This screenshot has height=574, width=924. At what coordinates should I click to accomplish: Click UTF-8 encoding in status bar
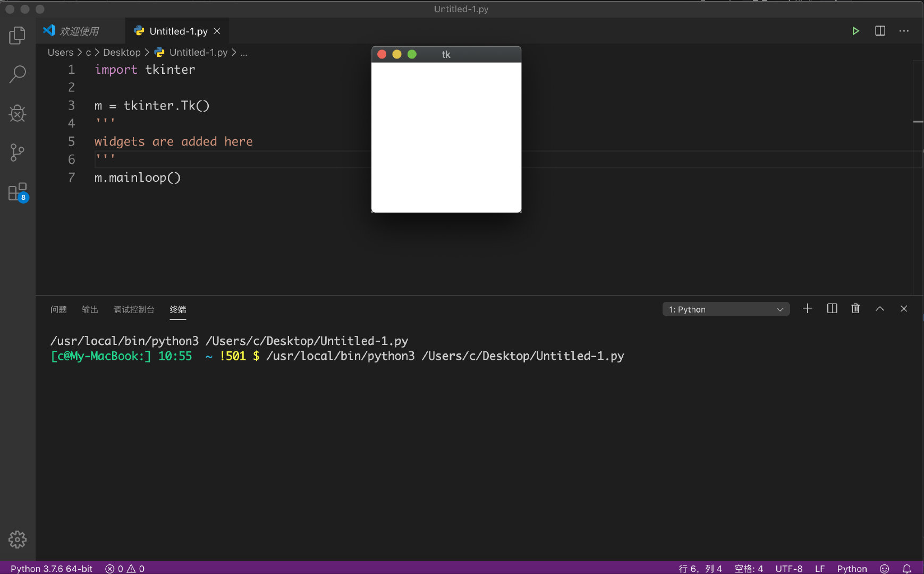click(789, 568)
